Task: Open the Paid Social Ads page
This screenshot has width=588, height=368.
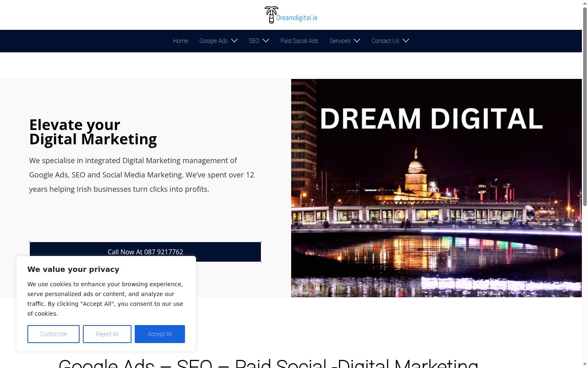Action: point(299,41)
